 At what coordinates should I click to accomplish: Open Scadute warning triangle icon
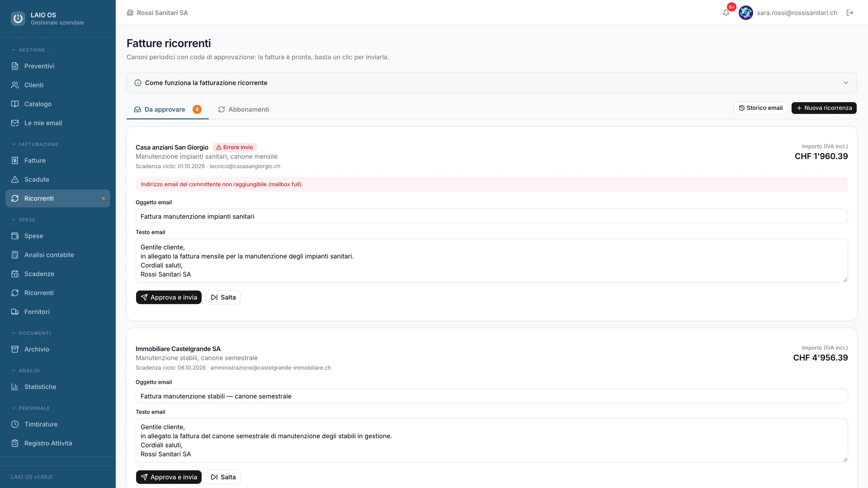point(15,179)
